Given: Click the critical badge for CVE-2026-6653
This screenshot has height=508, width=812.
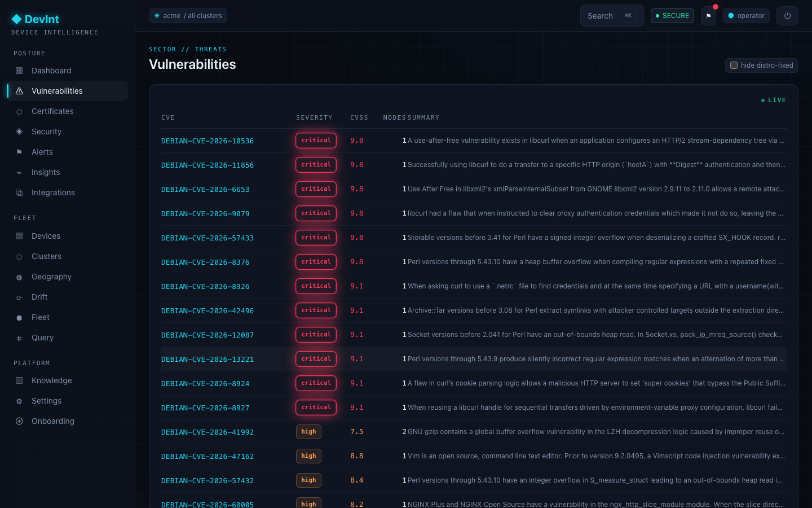Looking at the screenshot, I should point(316,189).
